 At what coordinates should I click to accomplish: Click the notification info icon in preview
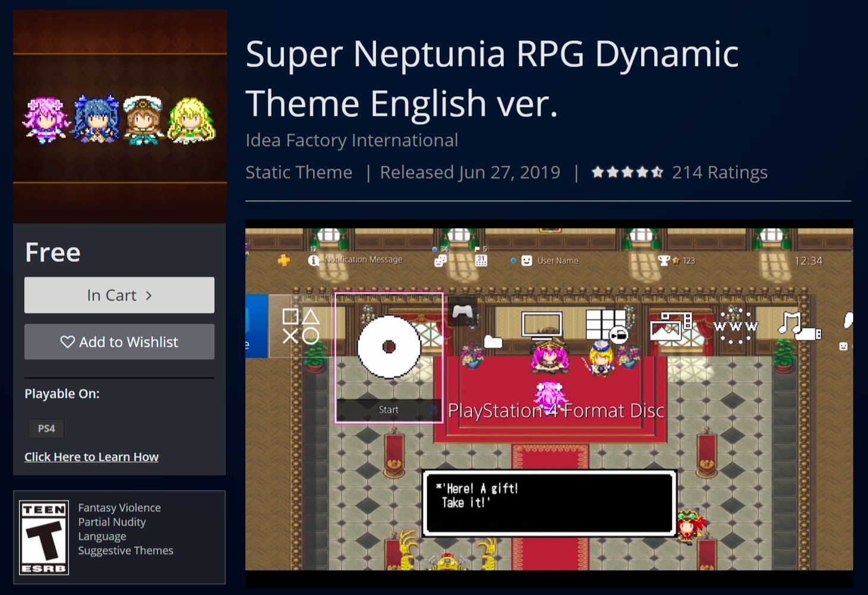point(314,260)
